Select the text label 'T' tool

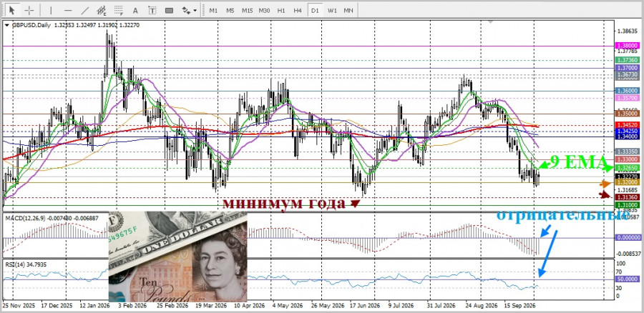pyautogui.click(x=152, y=10)
